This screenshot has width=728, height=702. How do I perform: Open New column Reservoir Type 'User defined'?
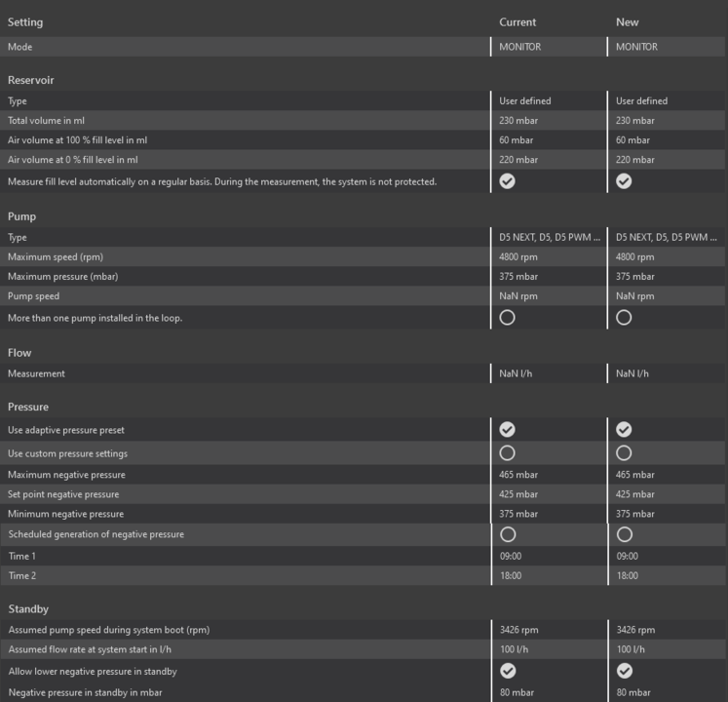coord(642,101)
